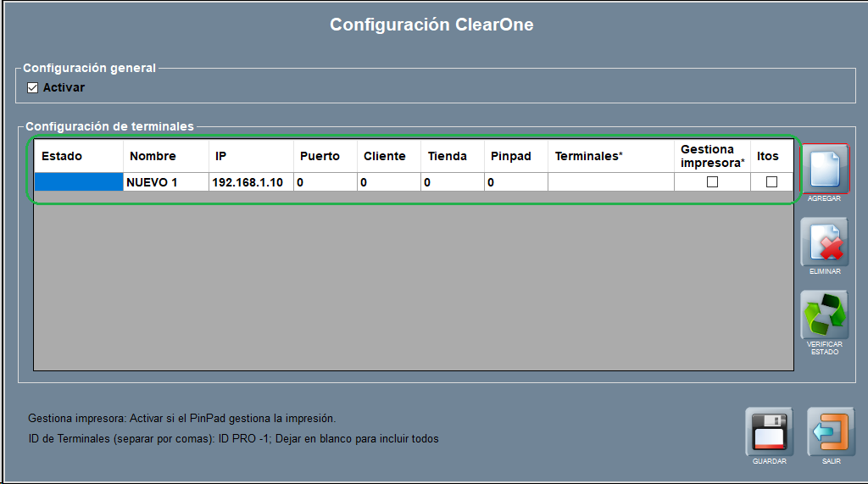Click the Agregar new terminal icon
This screenshot has width=868, height=484.
point(824,169)
